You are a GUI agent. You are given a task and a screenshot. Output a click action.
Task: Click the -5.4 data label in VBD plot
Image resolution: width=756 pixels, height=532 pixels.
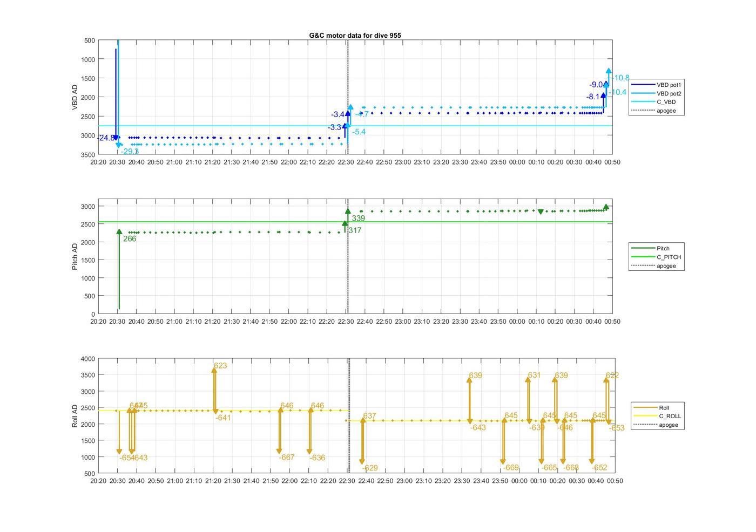click(x=359, y=132)
